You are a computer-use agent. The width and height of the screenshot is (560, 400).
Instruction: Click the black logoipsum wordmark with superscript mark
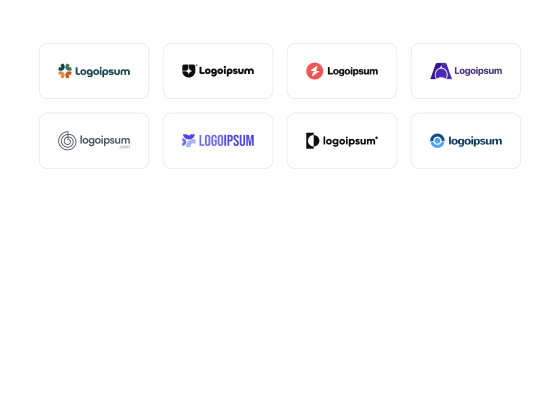click(x=350, y=141)
